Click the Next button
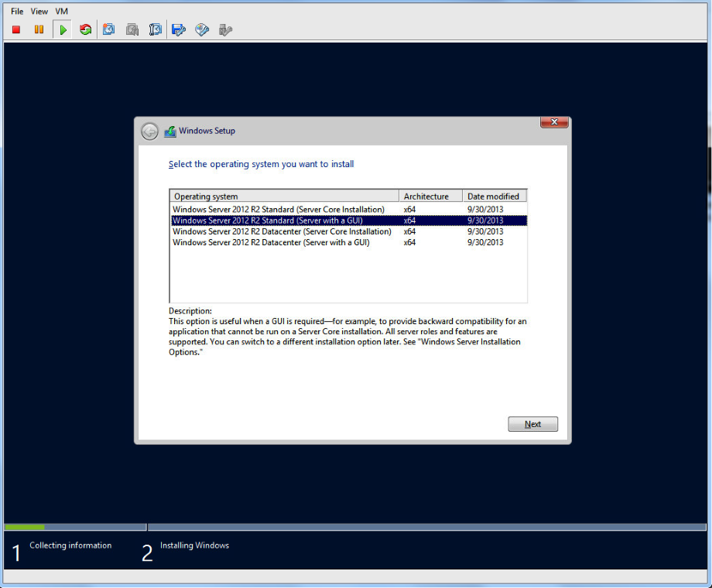The image size is (712, 588). [532, 424]
